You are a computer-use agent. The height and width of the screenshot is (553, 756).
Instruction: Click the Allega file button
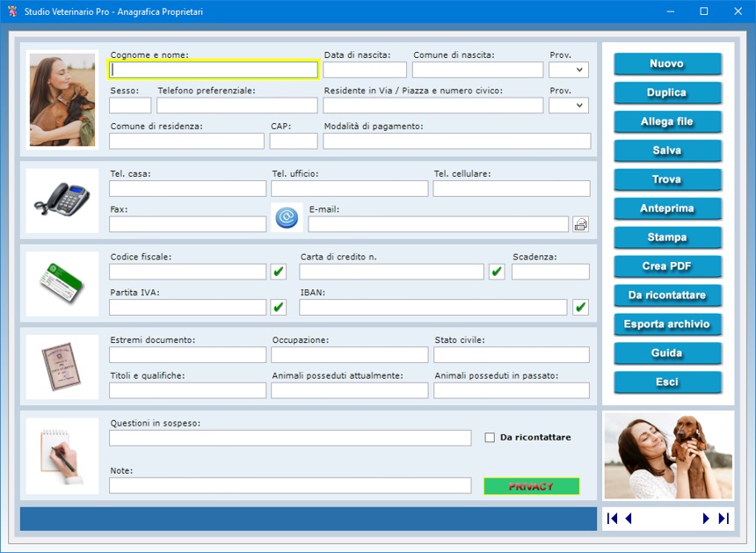667,121
